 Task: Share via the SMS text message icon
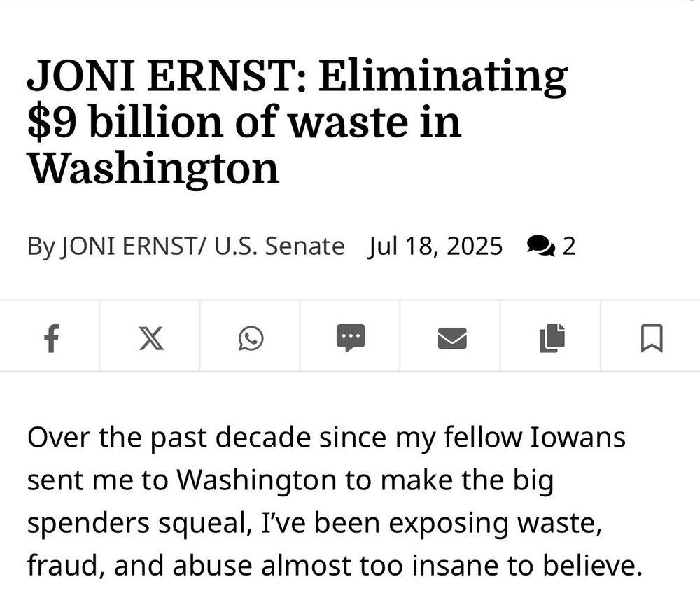pyautogui.click(x=351, y=338)
